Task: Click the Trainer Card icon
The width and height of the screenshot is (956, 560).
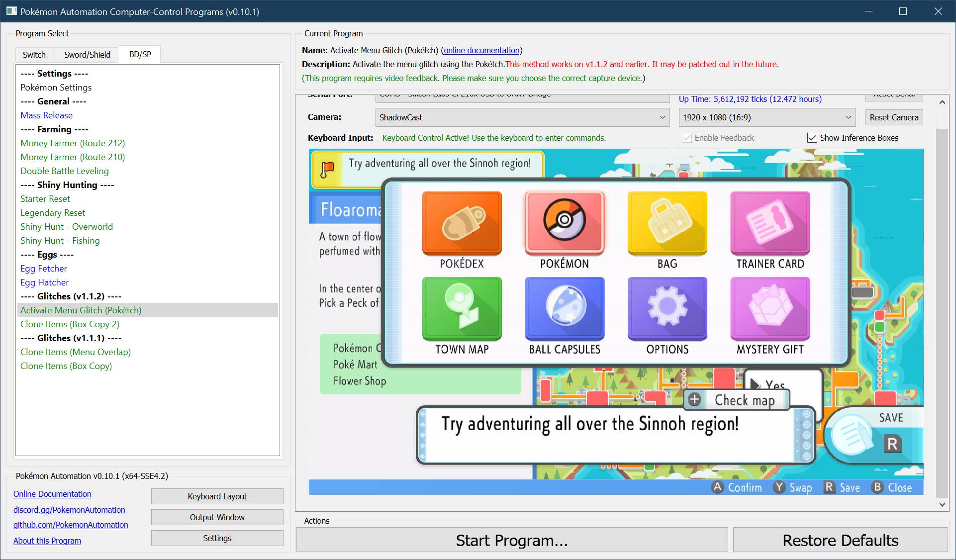Action: point(770,223)
